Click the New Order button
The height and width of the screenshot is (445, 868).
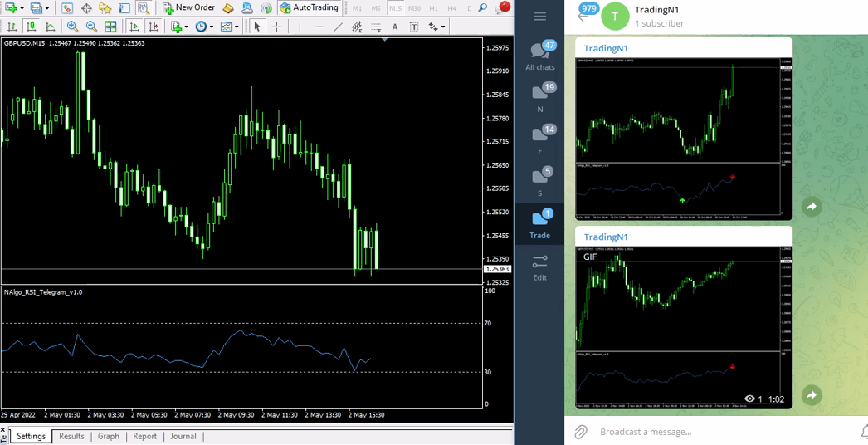(189, 7)
